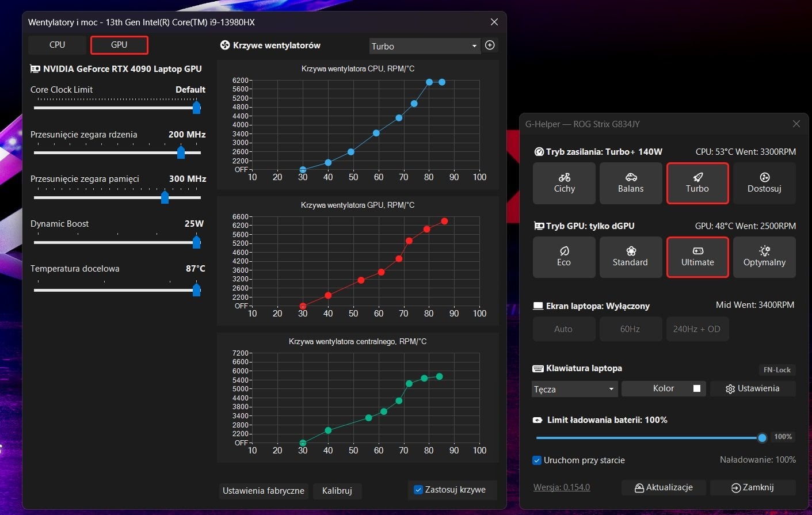812x515 pixels.
Task: Click the GPU fan curve point at 40°C
Action: click(328, 295)
